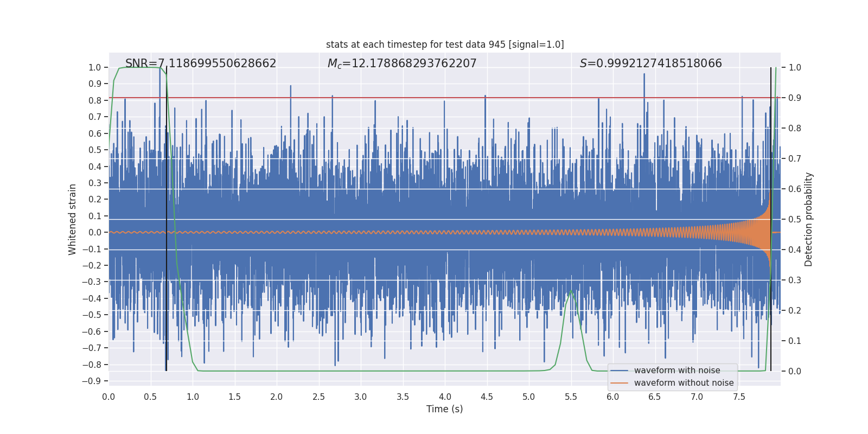Select Whitened strain tick label −0.4
Image resolution: width=868 pixels, height=434 pixels.
[x=92, y=298]
